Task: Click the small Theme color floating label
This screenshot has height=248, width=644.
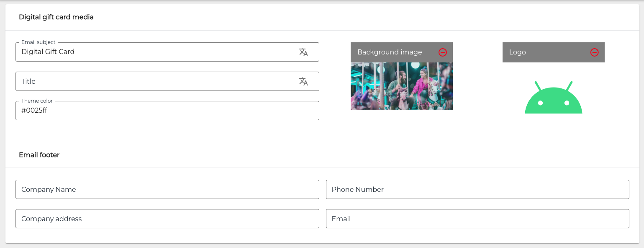Action: pos(37,101)
